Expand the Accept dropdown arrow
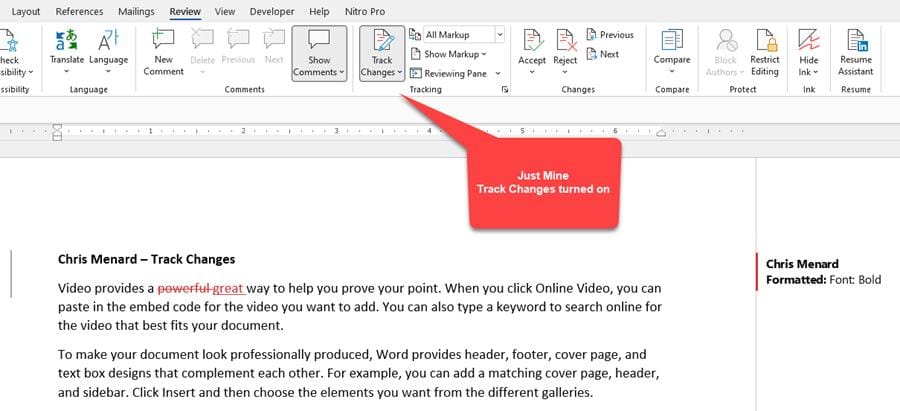Screen dimensions: 900x411 532,72
